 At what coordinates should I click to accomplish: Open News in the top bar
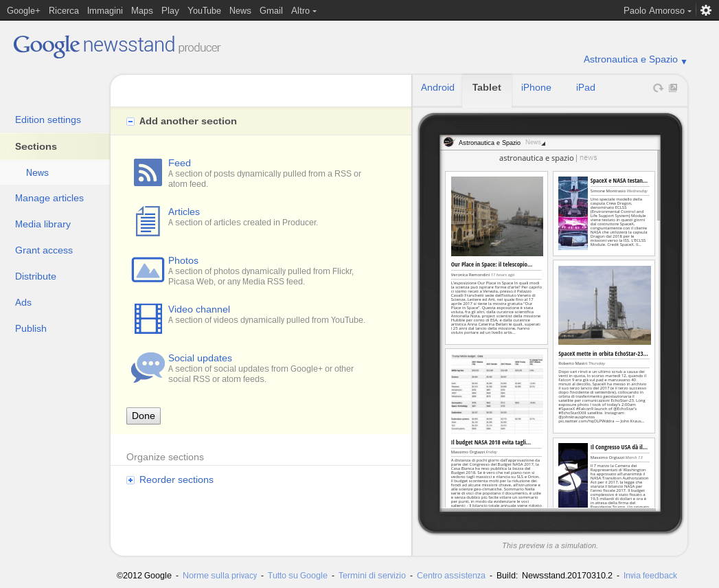pos(240,10)
